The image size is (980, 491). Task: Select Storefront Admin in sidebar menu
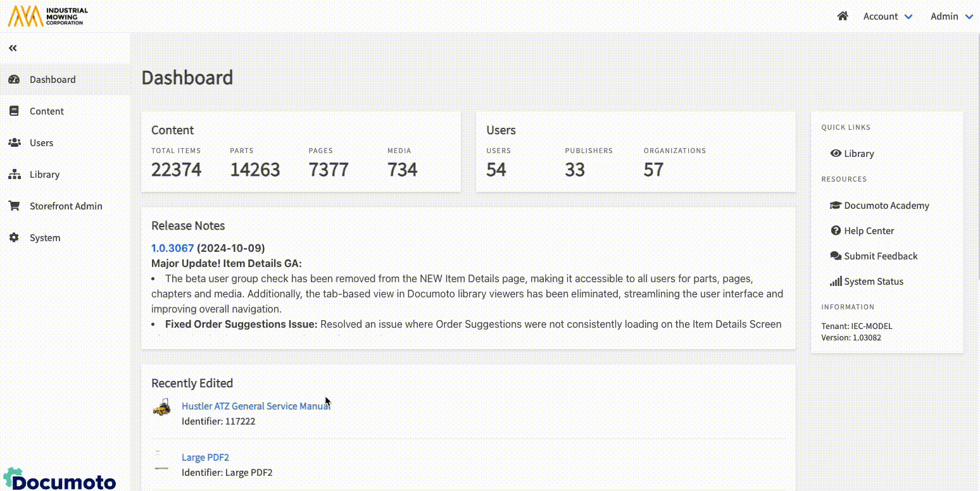pos(66,206)
